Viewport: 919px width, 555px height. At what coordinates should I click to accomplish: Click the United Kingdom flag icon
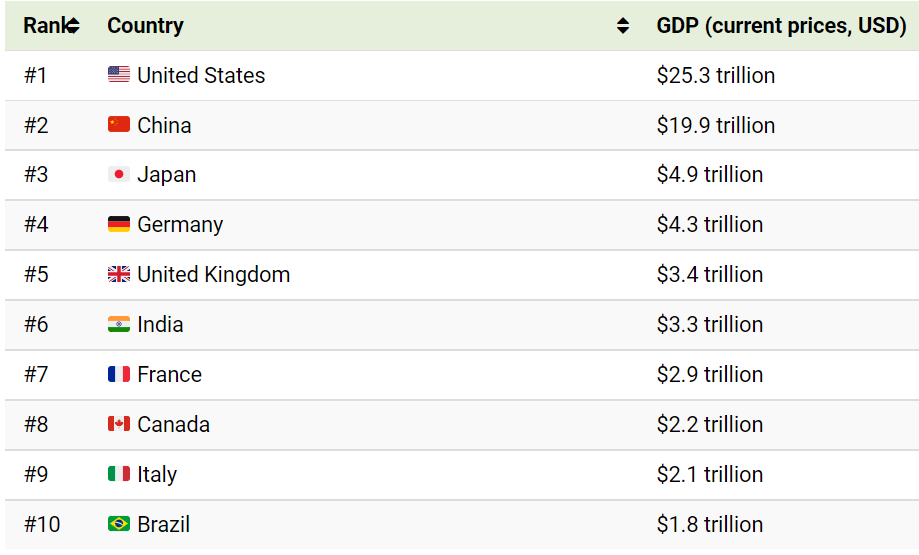point(119,274)
